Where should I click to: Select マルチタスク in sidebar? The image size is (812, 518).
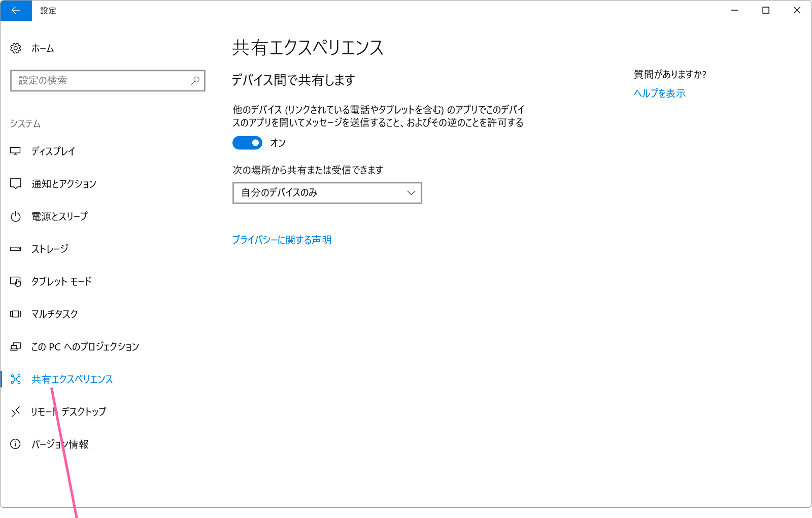(55, 314)
